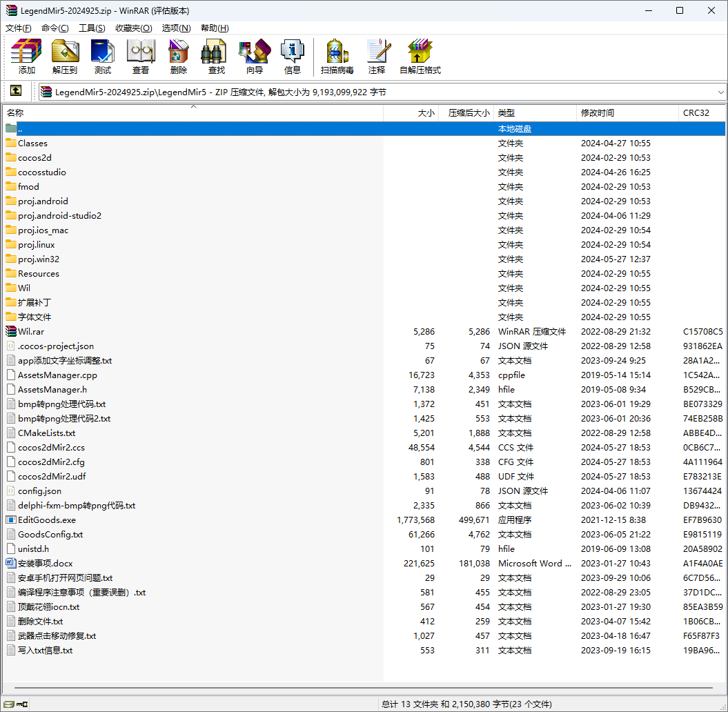Sort by Modified (修改时间) column header
This screenshot has width=728, height=712.
pyautogui.click(x=627, y=112)
